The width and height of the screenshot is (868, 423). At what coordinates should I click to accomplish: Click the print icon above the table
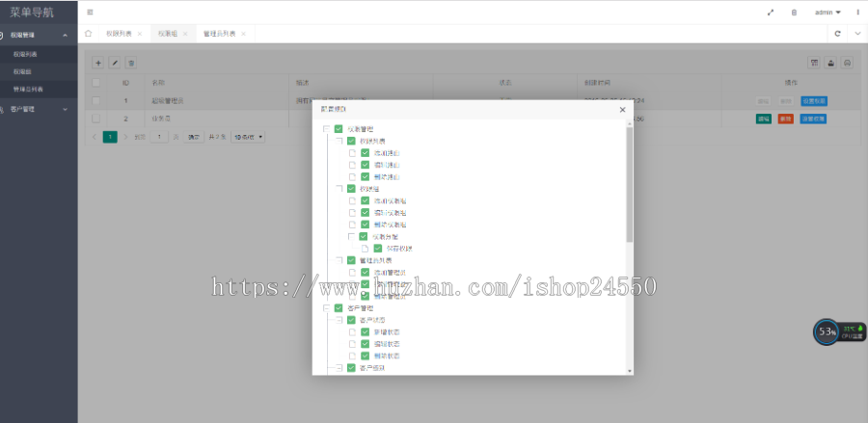(x=847, y=63)
